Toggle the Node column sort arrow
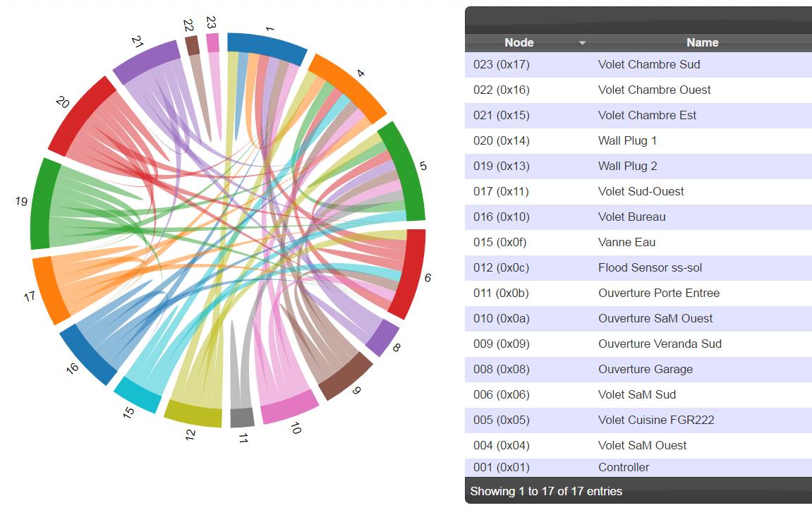Screen dimensions: 812x527 pos(582,43)
